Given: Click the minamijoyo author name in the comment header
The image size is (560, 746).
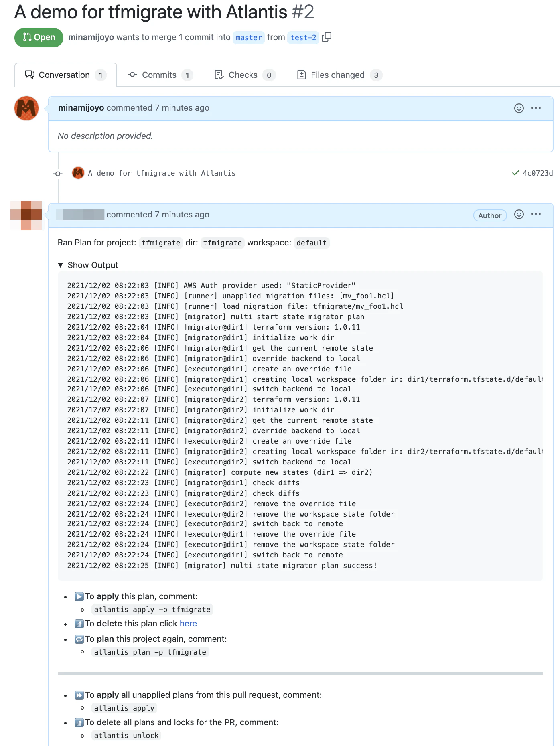Looking at the screenshot, I should (81, 108).
